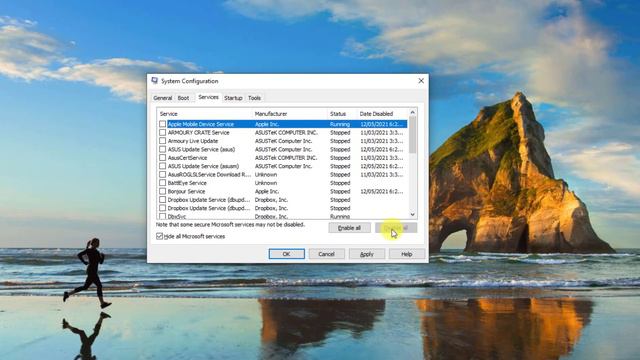Close the System Configuration dialog
640x360 pixels.
421,81
